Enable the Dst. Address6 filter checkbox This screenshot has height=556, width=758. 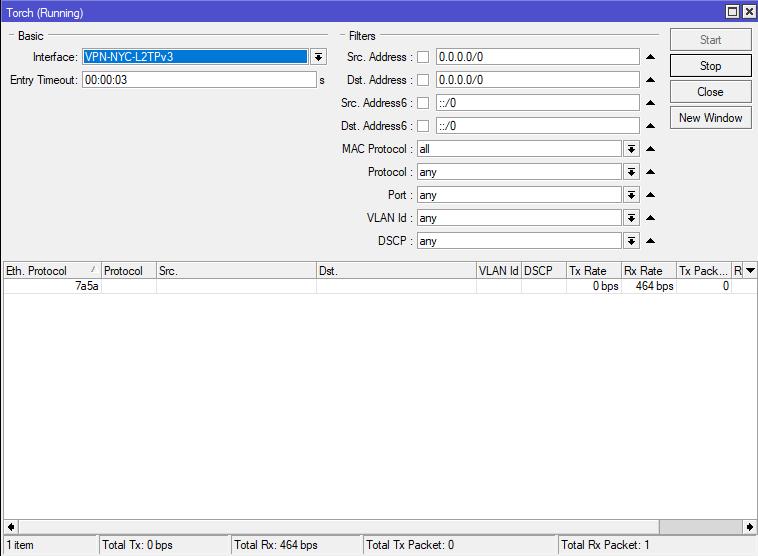coord(423,126)
